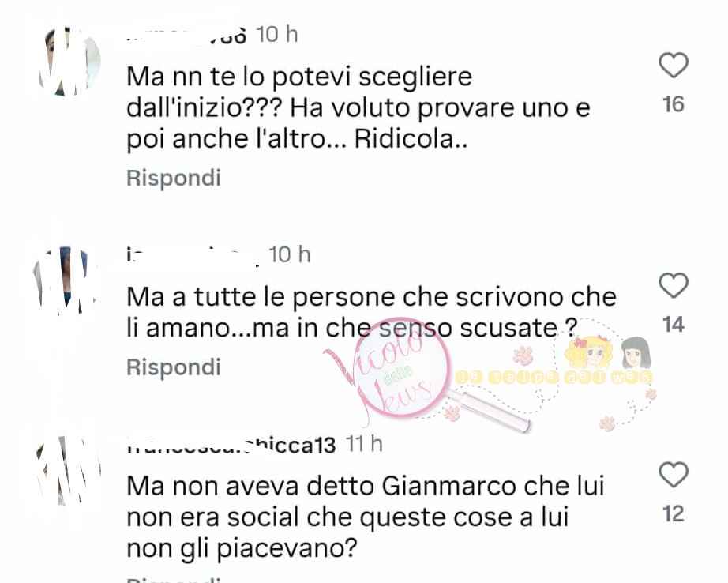Visit the profile ending in chicca13
728x583 pixels.
click(231, 446)
